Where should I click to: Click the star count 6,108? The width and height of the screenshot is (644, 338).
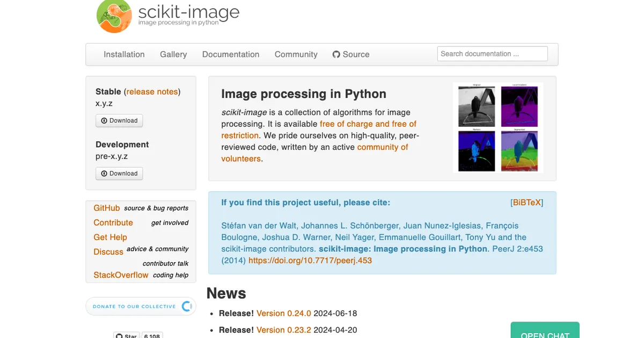pos(152,335)
